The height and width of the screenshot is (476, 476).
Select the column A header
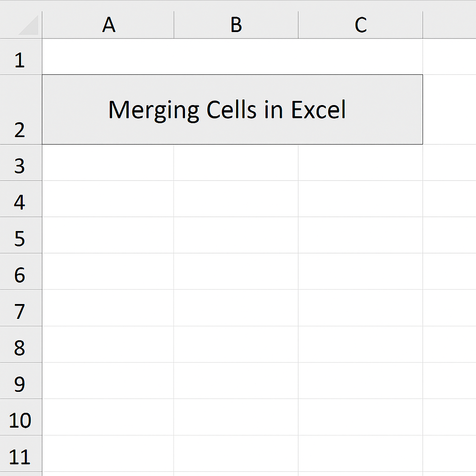[108, 25]
